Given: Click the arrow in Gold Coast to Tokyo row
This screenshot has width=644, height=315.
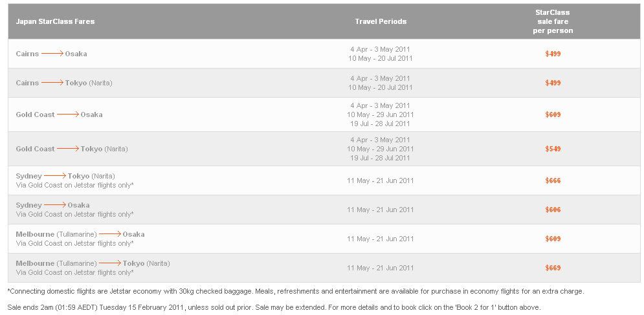Looking at the screenshot, I should click(68, 149).
